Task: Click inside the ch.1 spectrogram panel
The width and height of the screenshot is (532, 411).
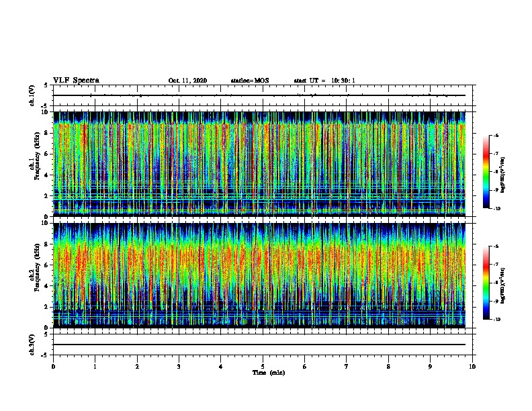Action: coord(259,164)
